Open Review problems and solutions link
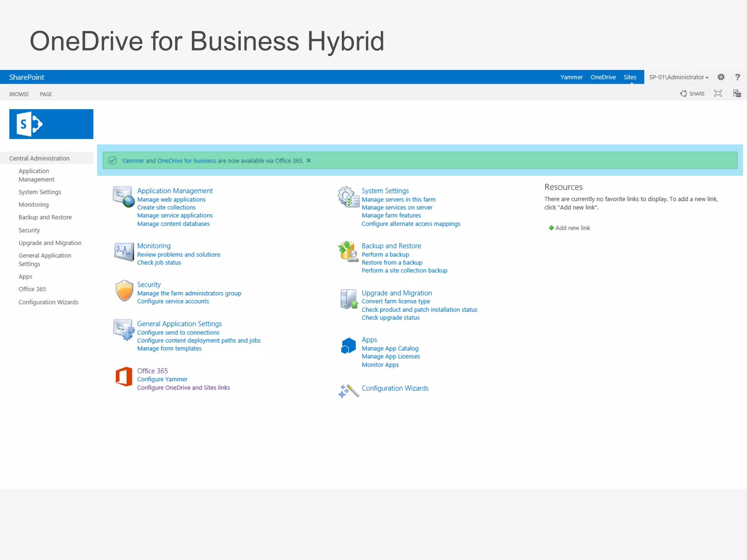747x560 pixels. tap(179, 254)
